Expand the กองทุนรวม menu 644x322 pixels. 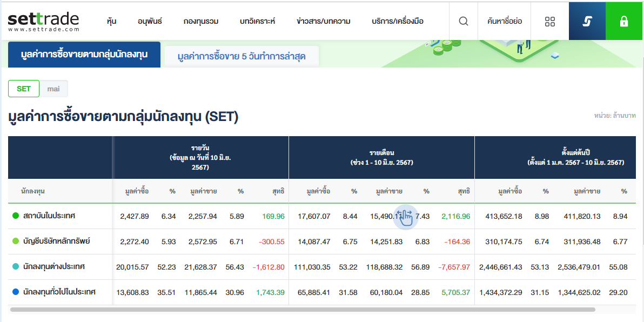pyautogui.click(x=200, y=21)
